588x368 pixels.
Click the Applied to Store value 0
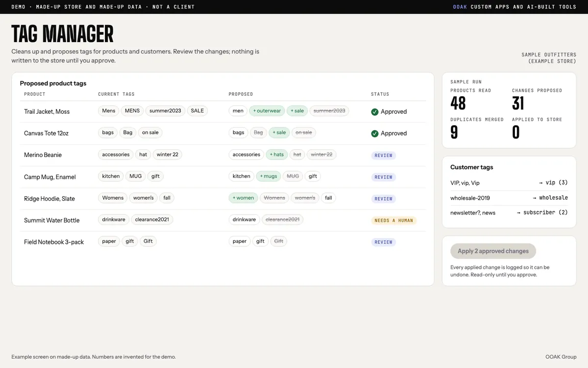click(x=516, y=132)
